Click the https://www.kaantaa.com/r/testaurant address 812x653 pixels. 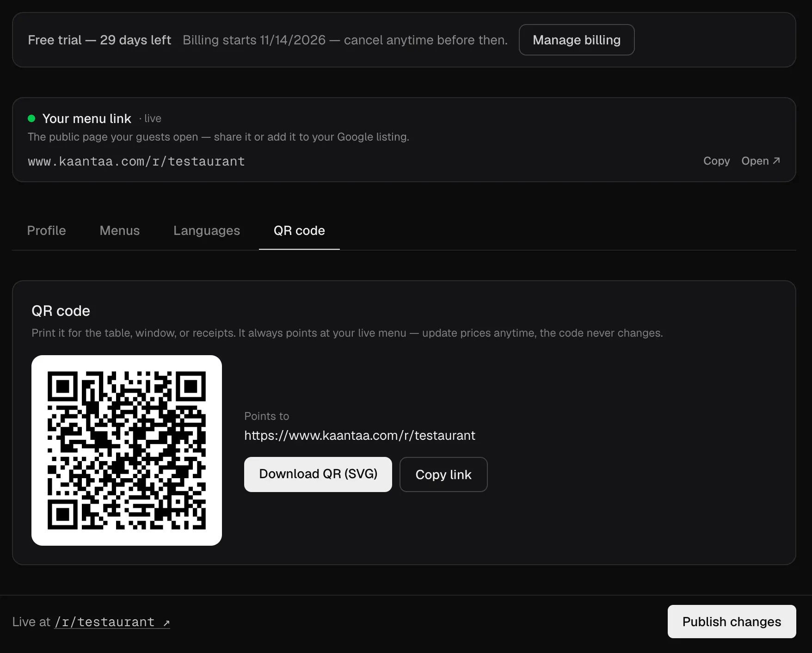[359, 436]
